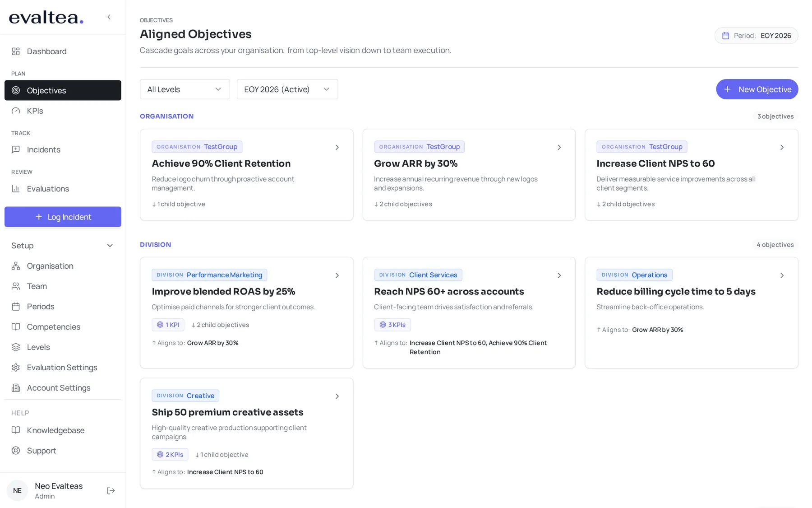
Task: Expand Achieve 90% Client Retention chevron
Action: click(x=337, y=148)
